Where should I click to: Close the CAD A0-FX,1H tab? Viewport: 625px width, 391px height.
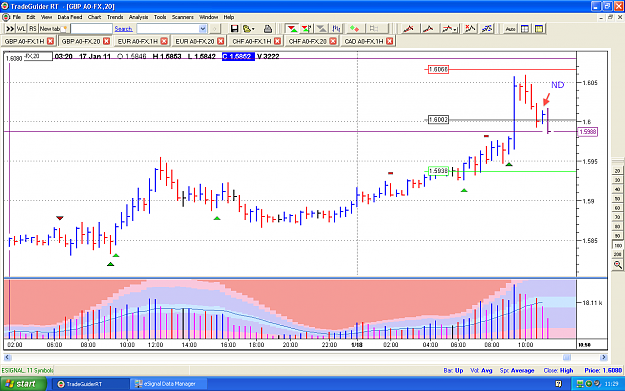[389, 41]
